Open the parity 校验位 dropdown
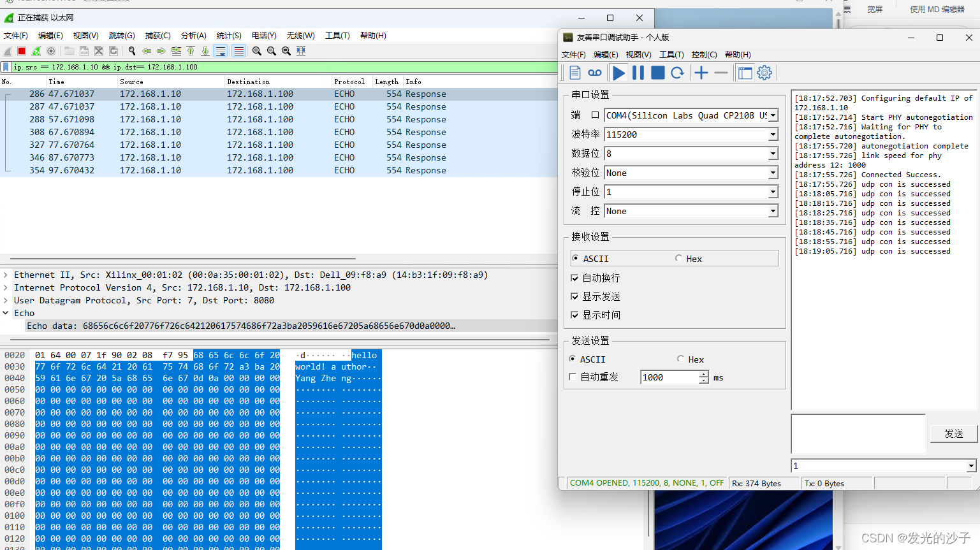 [773, 173]
